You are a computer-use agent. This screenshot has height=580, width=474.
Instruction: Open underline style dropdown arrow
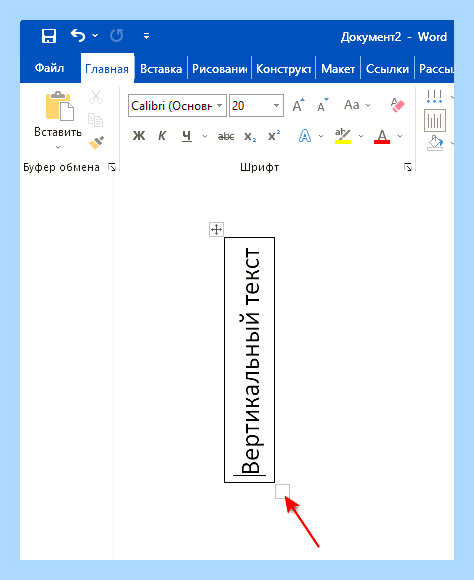tap(205, 136)
